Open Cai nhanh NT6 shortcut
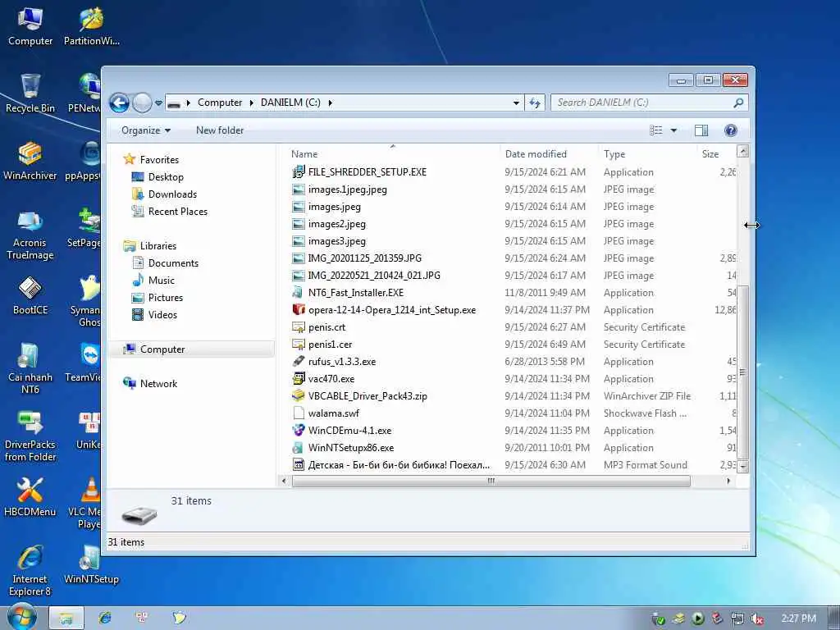Image resolution: width=840 pixels, height=630 pixels. click(x=30, y=368)
